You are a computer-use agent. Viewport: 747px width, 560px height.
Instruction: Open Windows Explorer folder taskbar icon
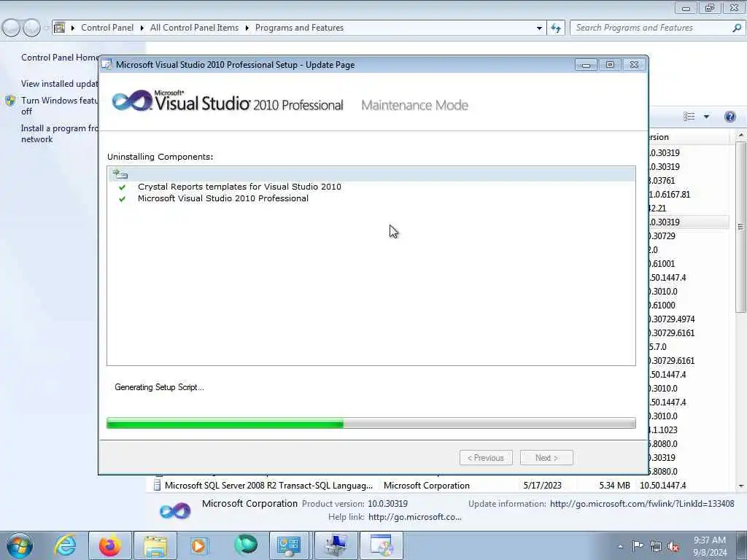click(155, 545)
